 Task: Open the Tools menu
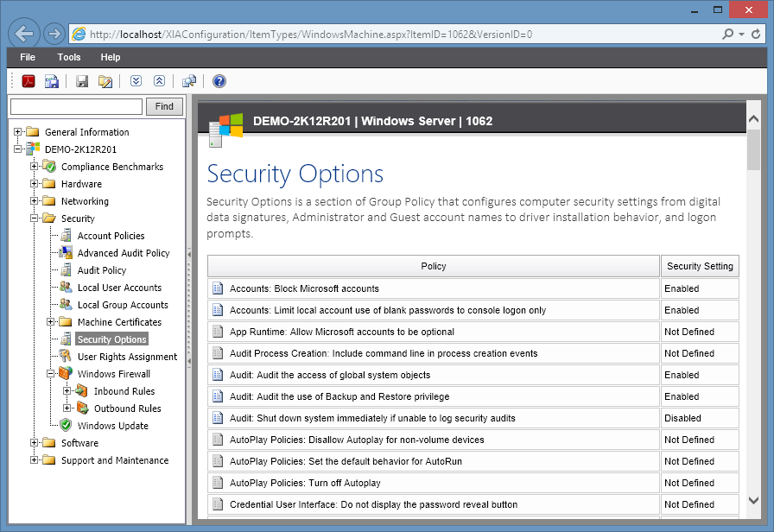click(68, 57)
